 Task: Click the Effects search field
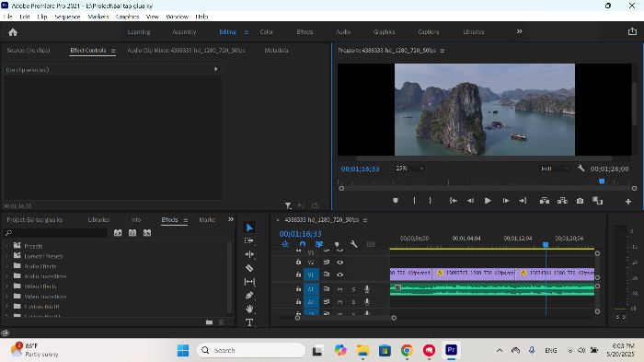coord(55,233)
